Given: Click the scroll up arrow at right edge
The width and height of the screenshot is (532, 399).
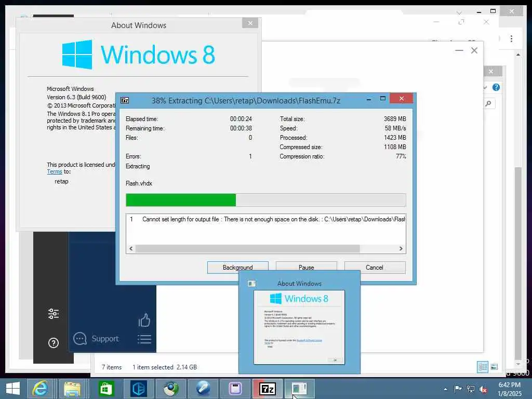Looking at the screenshot, I should coord(518,55).
